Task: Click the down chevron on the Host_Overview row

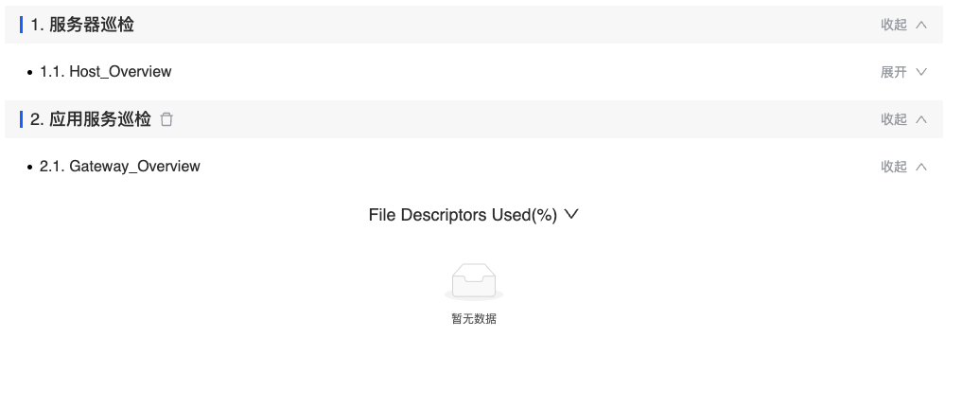Action: point(920,72)
